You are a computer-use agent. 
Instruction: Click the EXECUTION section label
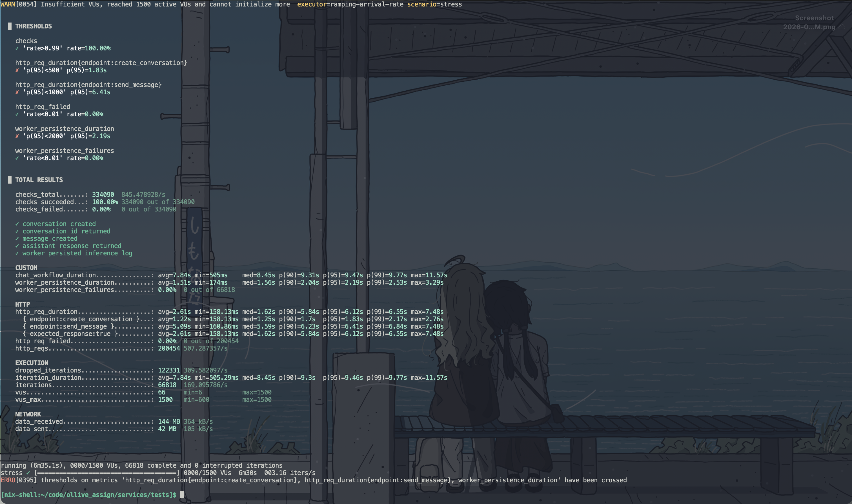tap(32, 363)
